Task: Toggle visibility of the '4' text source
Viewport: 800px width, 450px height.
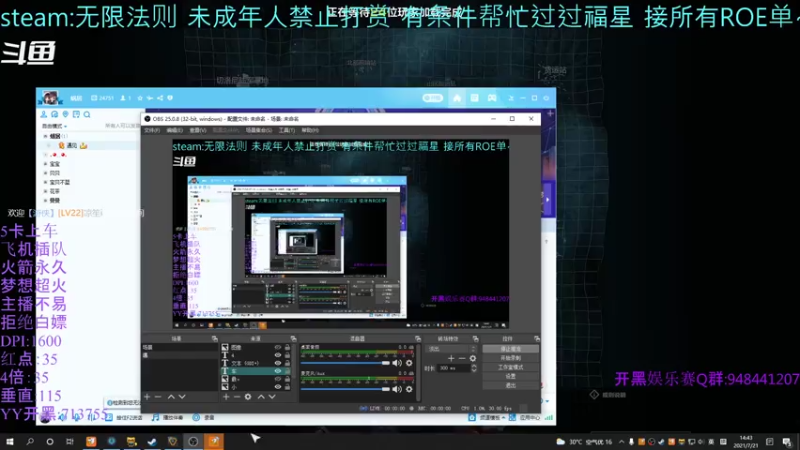Action: click(x=278, y=355)
